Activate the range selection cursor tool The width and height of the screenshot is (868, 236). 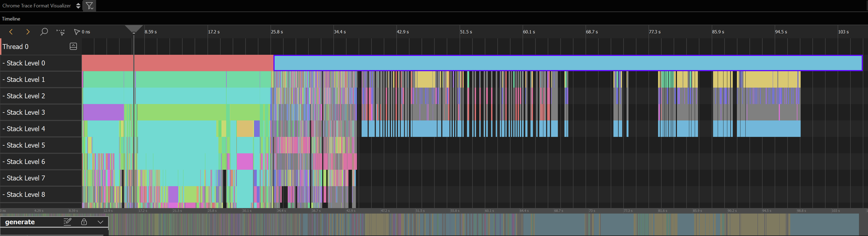[x=61, y=32]
